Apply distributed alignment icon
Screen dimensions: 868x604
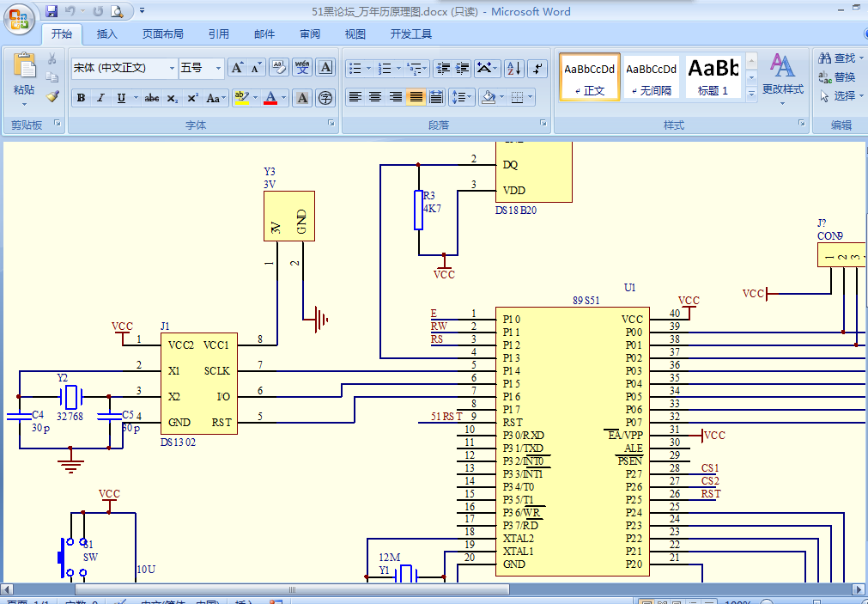tap(436, 98)
